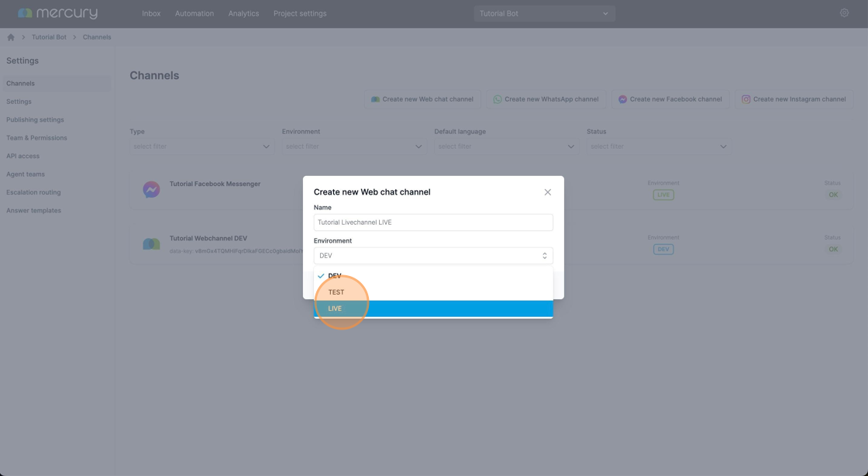This screenshot has width=868, height=476.
Task: Open Project settings in top navigation
Action: (x=300, y=13)
